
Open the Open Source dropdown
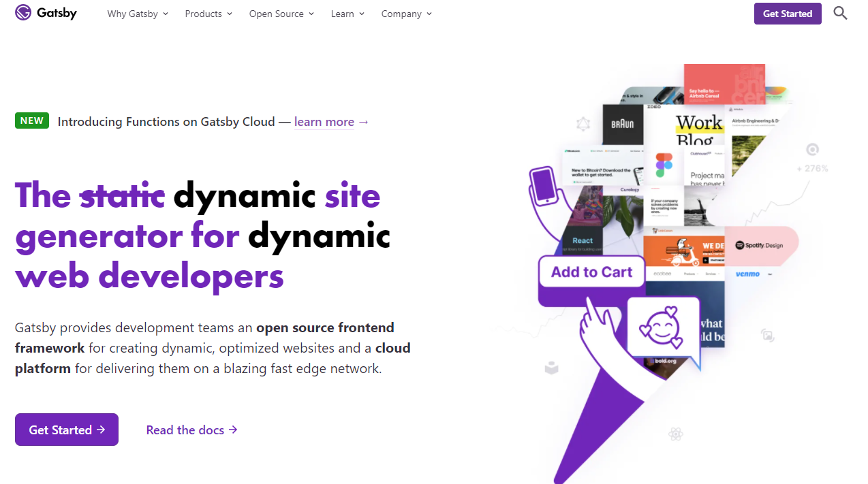point(281,14)
